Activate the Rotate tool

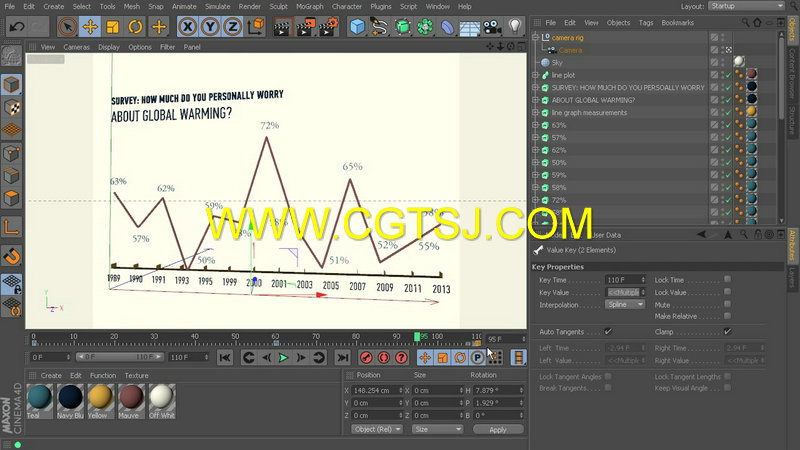pos(135,26)
